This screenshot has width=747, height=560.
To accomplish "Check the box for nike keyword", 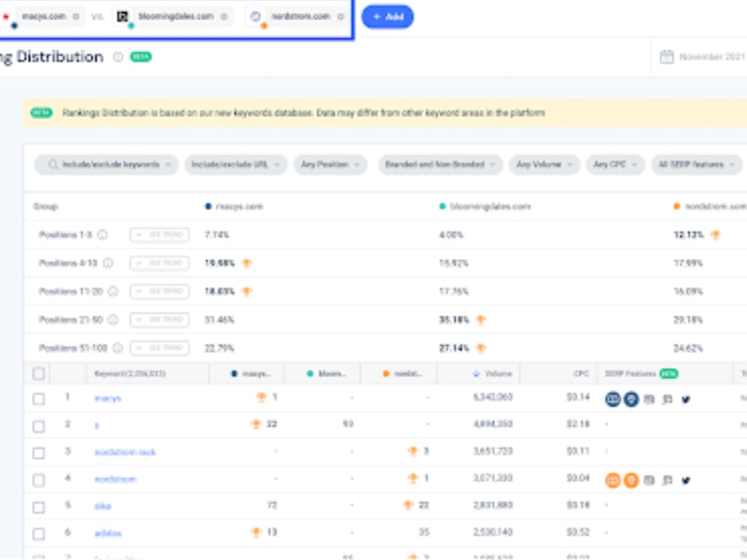I will 39,507.
